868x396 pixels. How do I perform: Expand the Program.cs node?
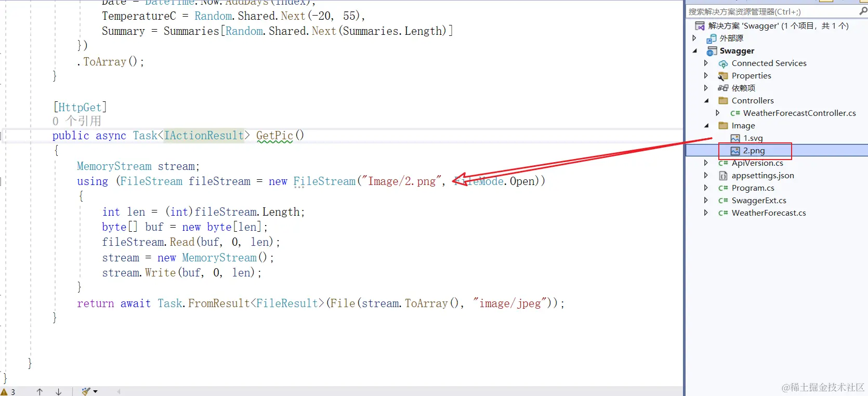coord(706,188)
